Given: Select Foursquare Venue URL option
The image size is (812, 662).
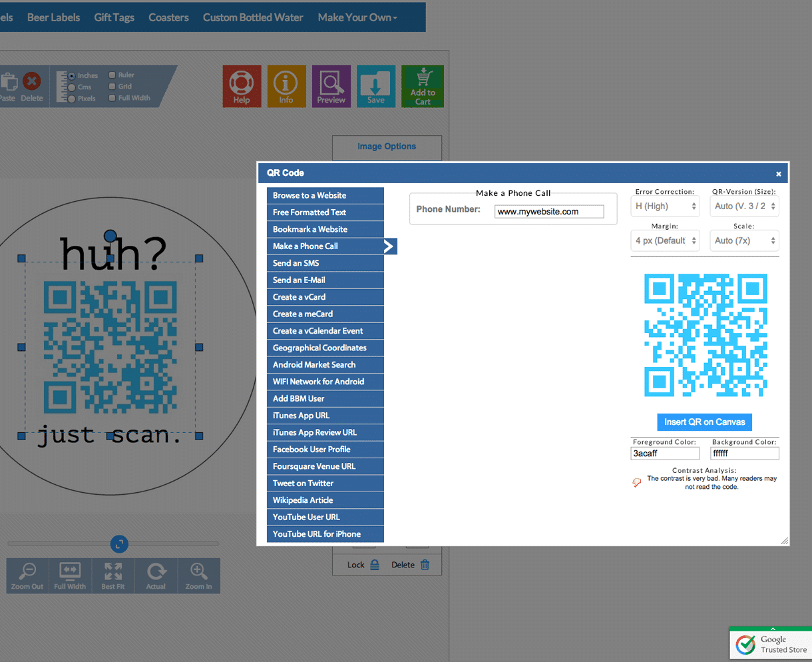Looking at the screenshot, I should (325, 466).
